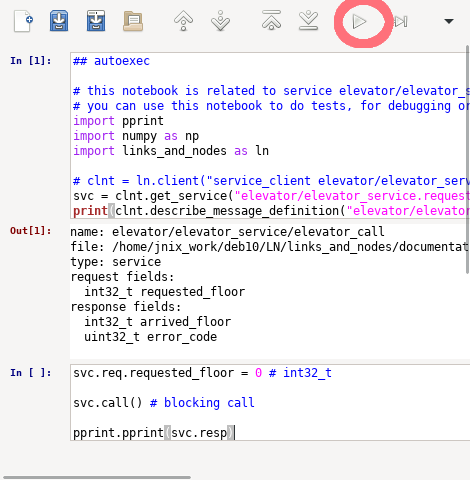
Task: Run cell and advance with step-forward icon
Action: [401, 22]
